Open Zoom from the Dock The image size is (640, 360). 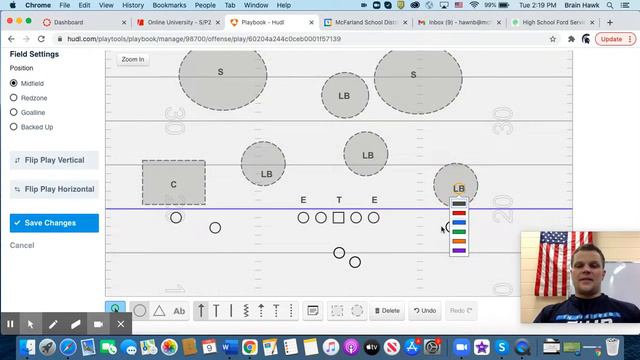(x=461, y=347)
